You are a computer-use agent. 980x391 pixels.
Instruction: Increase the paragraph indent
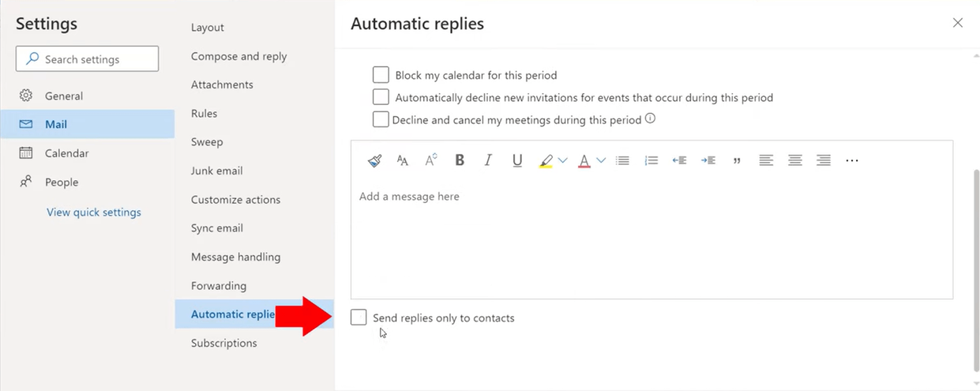[708, 160]
